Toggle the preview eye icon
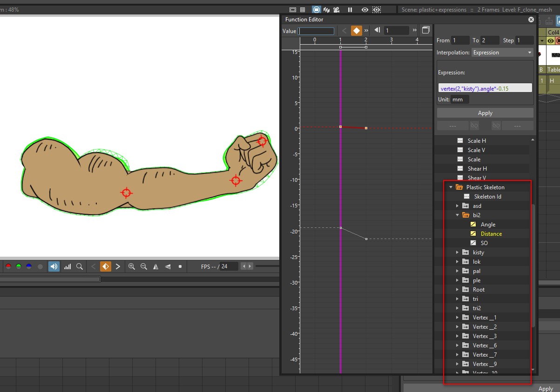 coord(365,10)
